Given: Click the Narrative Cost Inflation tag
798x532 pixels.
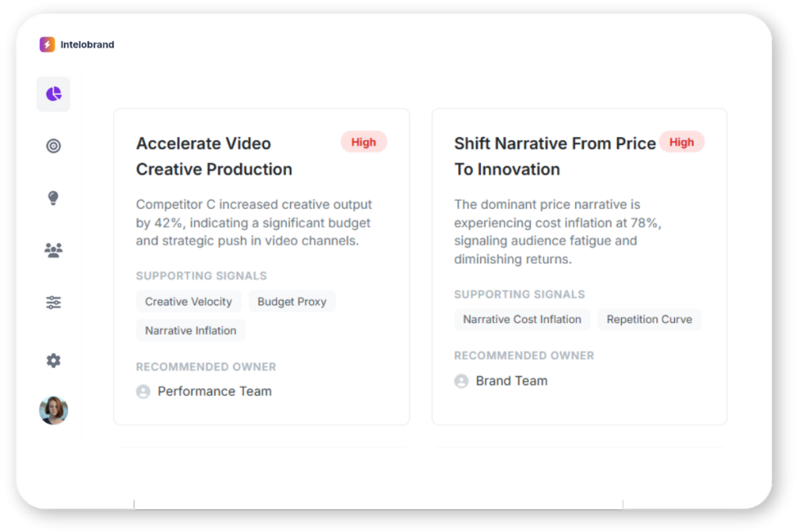Looking at the screenshot, I should pos(522,319).
